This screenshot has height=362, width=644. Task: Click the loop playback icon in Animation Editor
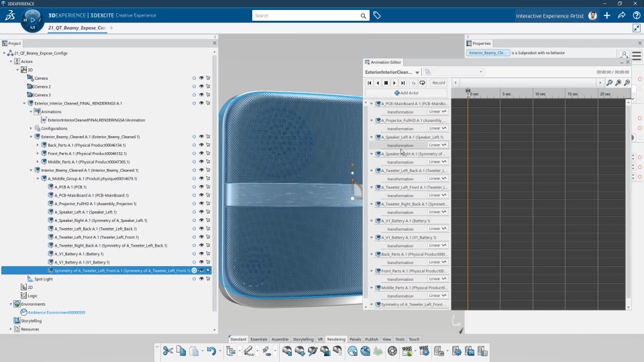pos(423,83)
